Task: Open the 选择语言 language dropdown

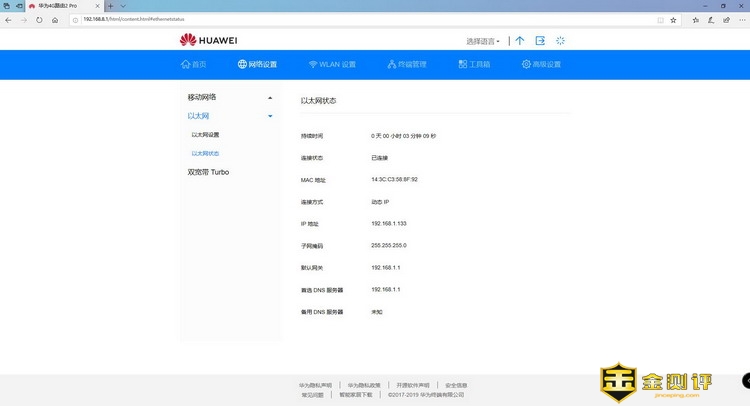Action: coord(483,41)
